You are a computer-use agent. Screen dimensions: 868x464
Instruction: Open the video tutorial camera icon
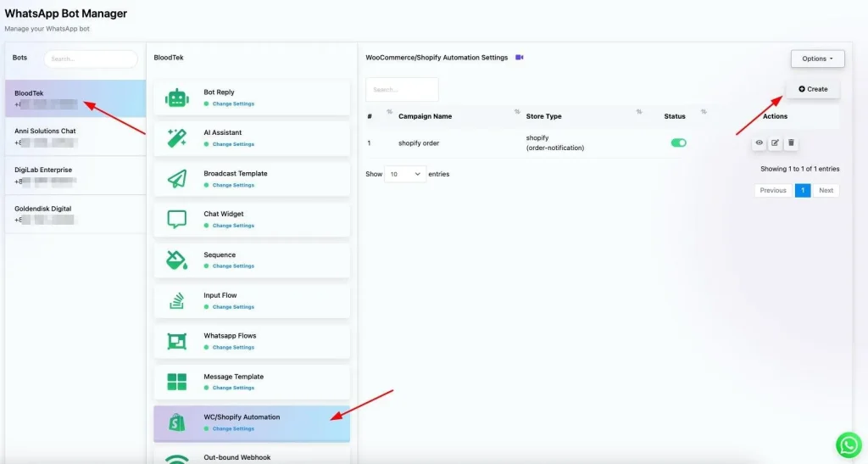[x=520, y=57]
